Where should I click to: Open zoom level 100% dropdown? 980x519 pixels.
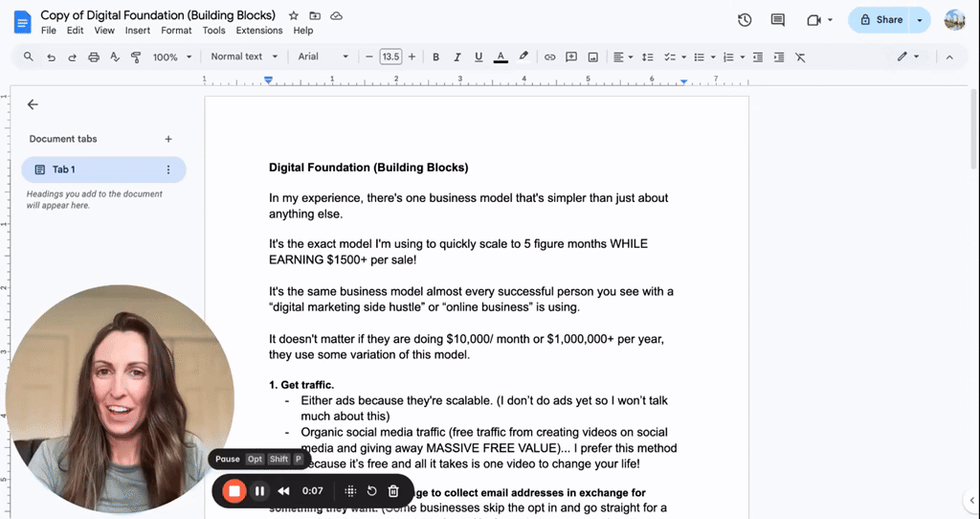click(x=172, y=56)
